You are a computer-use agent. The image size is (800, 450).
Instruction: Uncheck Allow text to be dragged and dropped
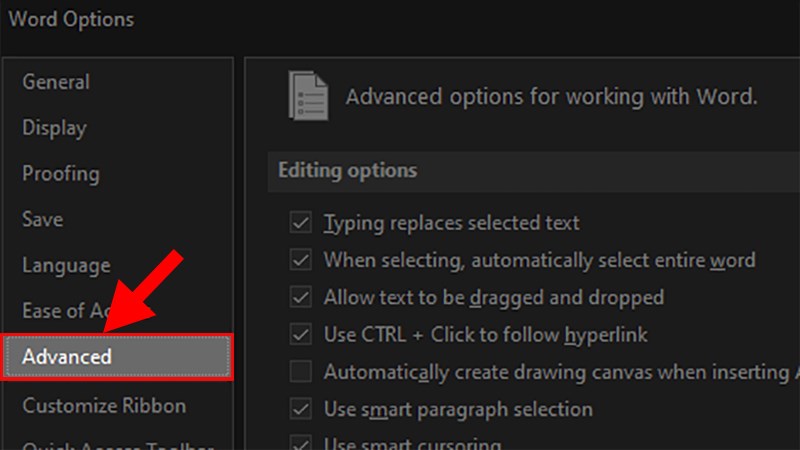coord(300,297)
